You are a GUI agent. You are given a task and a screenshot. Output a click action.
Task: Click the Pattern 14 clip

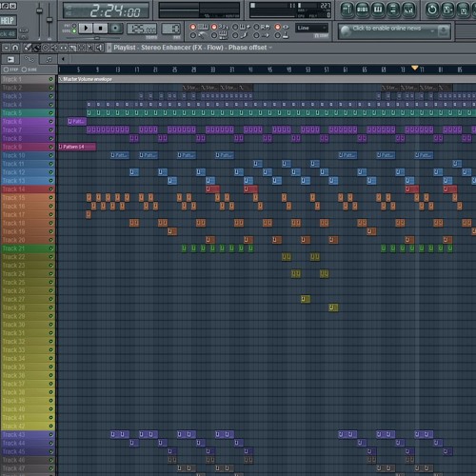point(77,147)
